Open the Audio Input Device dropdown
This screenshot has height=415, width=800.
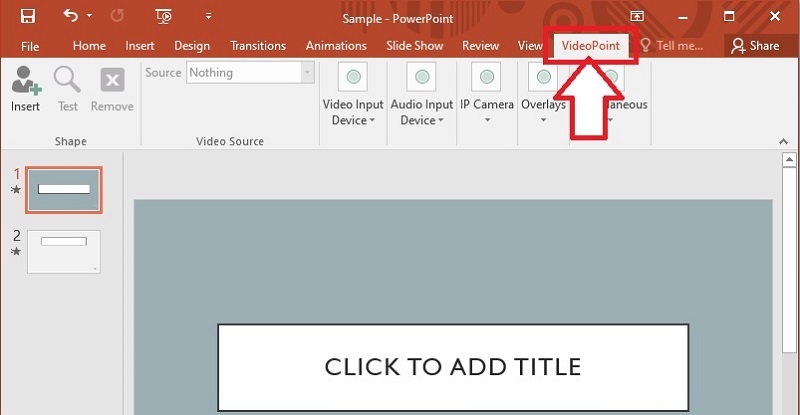421,97
